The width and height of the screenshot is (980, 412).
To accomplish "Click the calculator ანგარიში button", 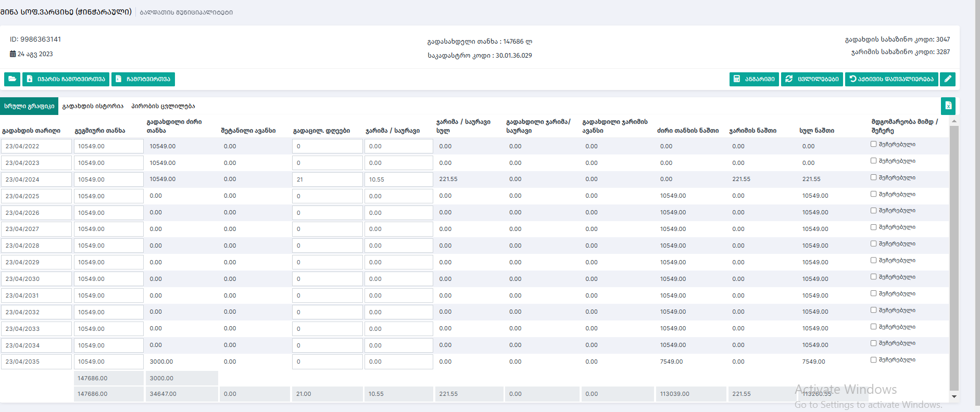I will click(x=753, y=79).
